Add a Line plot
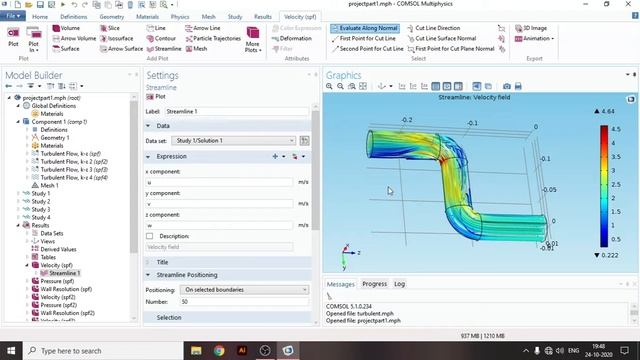Viewport: 640px width, 360px height. click(156, 28)
